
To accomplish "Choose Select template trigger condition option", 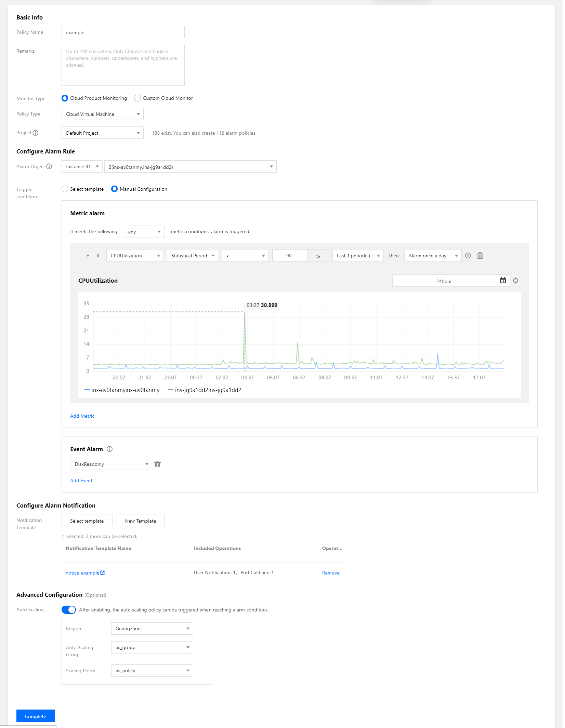I will pyautogui.click(x=65, y=189).
